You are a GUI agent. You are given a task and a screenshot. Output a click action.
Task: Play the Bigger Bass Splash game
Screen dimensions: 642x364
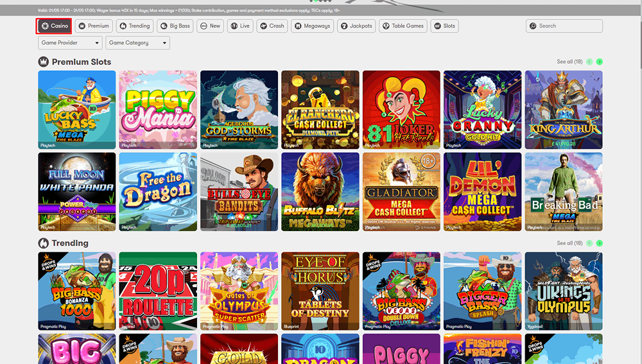click(x=483, y=291)
